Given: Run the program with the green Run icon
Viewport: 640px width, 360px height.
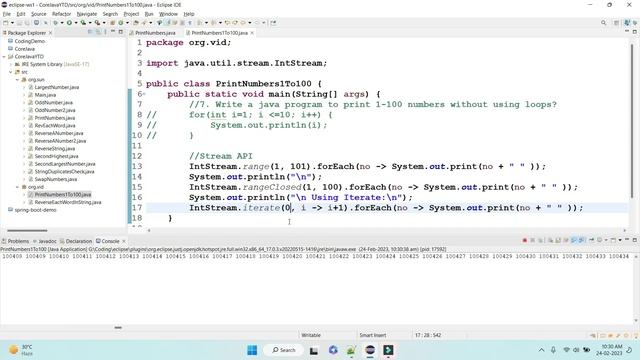Looking at the screenshot, I should 69,23.
